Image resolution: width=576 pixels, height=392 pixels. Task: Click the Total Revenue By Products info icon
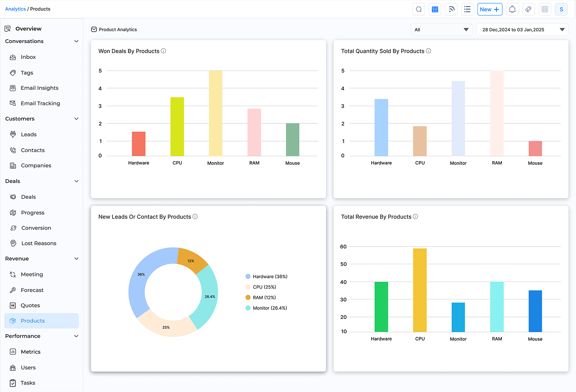coord(415,216)
